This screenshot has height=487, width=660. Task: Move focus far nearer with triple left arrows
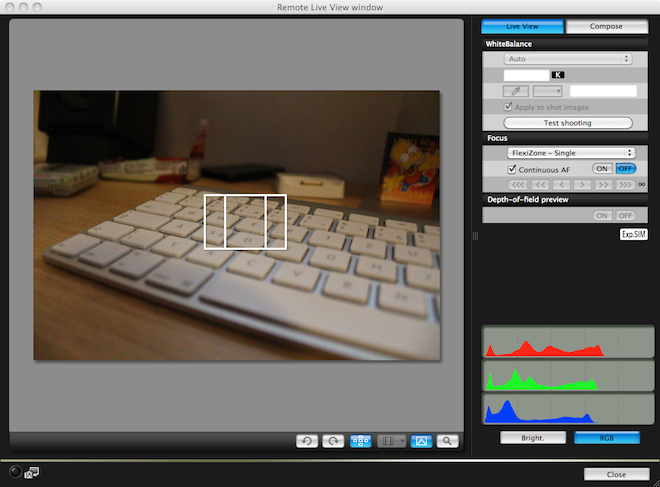[518, 184]
